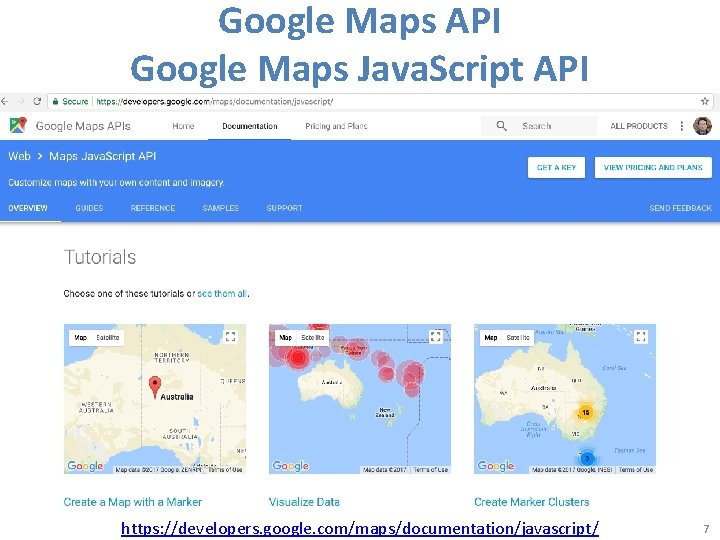Click the Tutorials heading text

pos(100,257)
